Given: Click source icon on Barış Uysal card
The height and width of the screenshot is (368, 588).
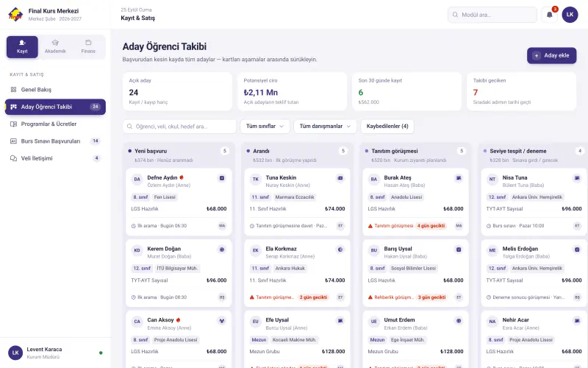Looking at the screenshot, I should [459, 250].
